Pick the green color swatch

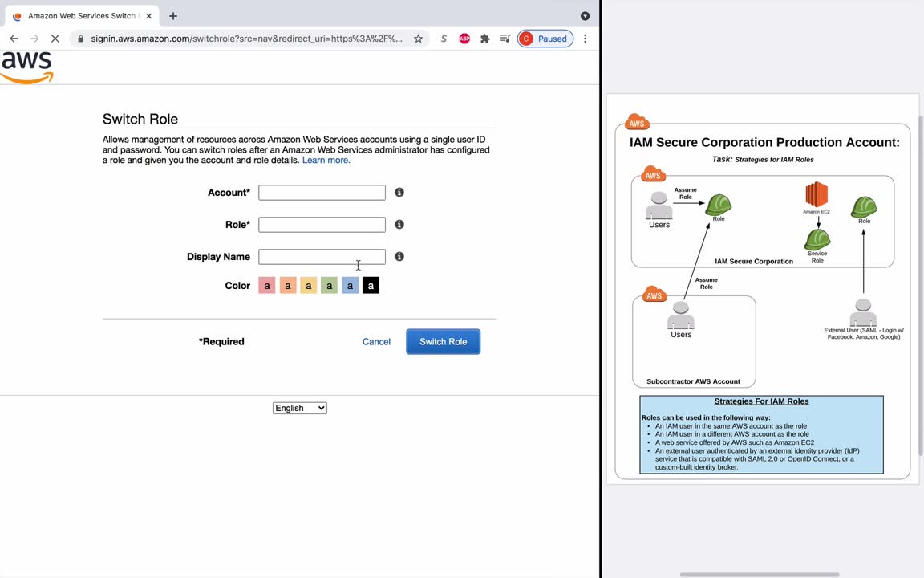pyautogui.click(x=330, y=286)
